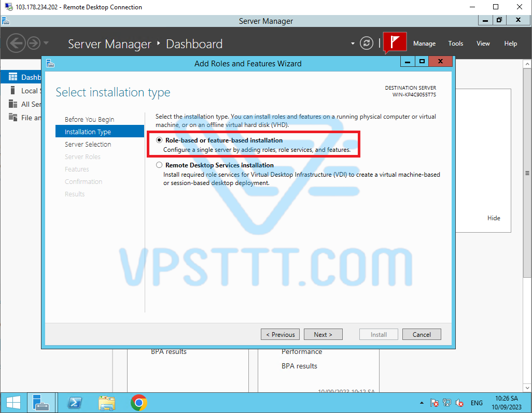Select Dashboard in the left sidebar
This screenshot has width=532, height=413.
(x=21, y=77)
